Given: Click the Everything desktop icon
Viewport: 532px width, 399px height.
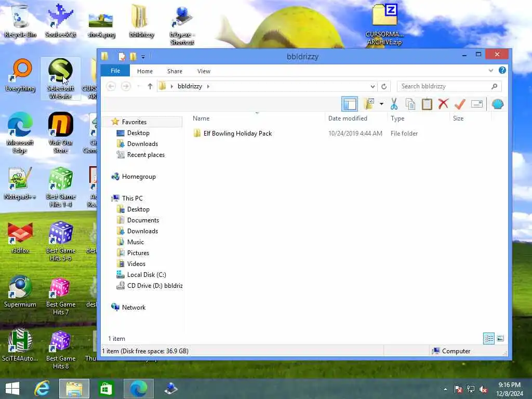Looking at the screenshot, I should pyautogui.click(x=20, y=75).
